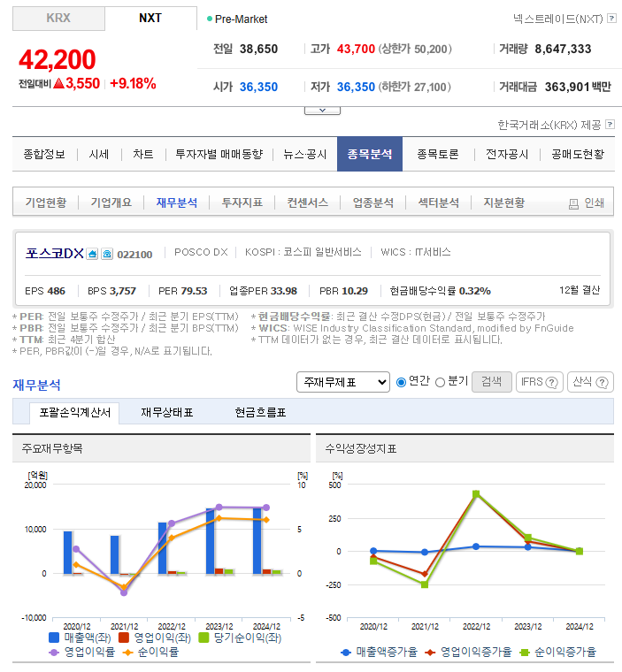Select the 분기 radio button
Screen dimensions: 622x672
pos(440,382)
